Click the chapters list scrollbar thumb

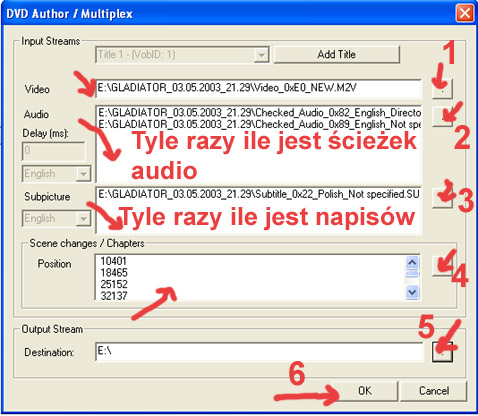click(x=412, y=274)
